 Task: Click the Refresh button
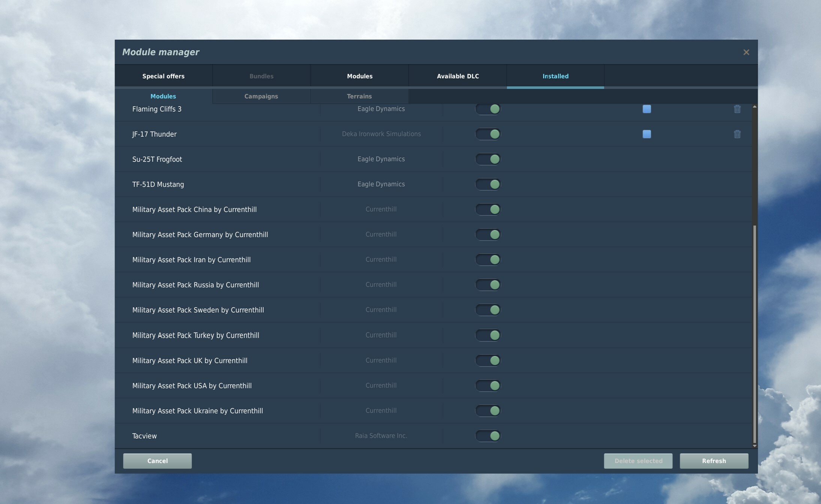pos(714,461)
